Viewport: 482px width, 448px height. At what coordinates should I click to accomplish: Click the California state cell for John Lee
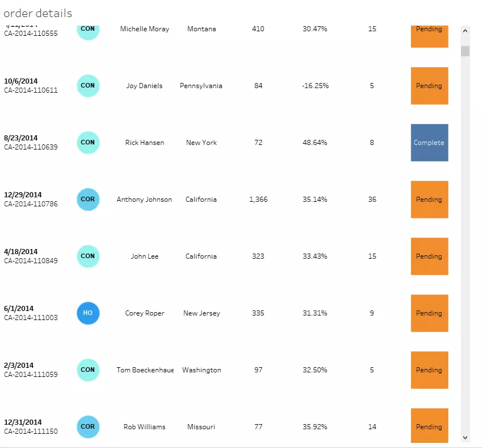pos(200,256)
